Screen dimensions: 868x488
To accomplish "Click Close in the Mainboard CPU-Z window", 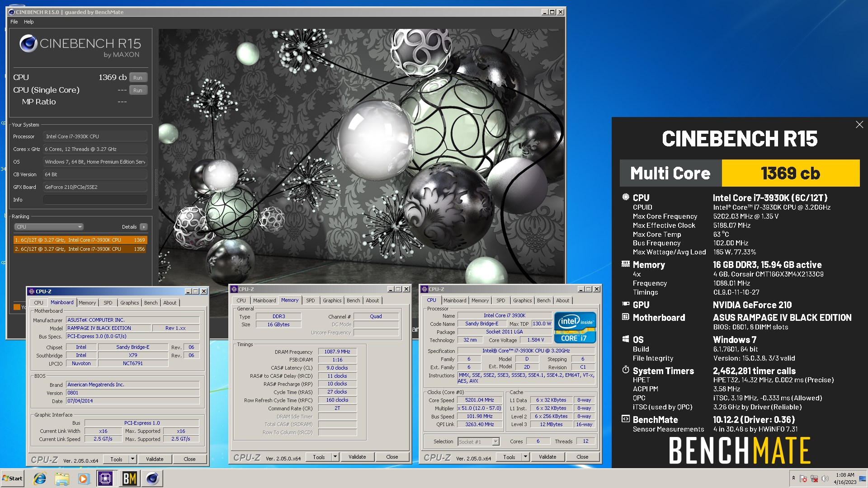I will (189, 459).
